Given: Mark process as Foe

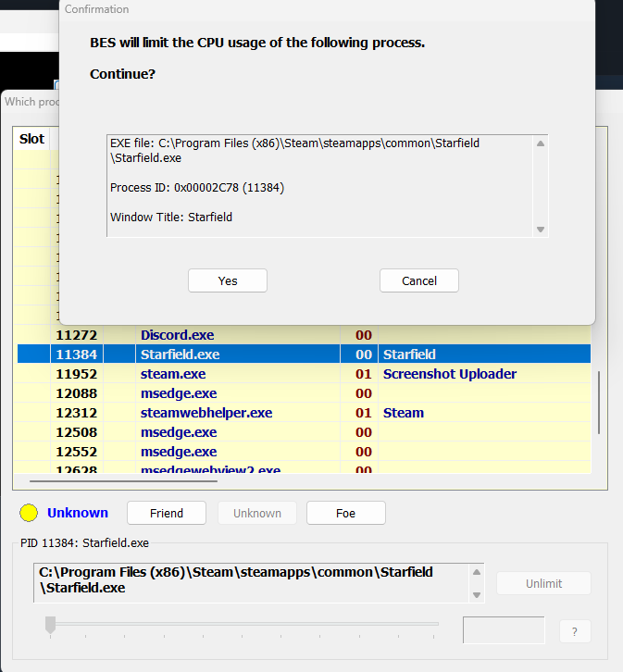Looking at the screenshot, I should pyautogui.click(x=346, y=513).
